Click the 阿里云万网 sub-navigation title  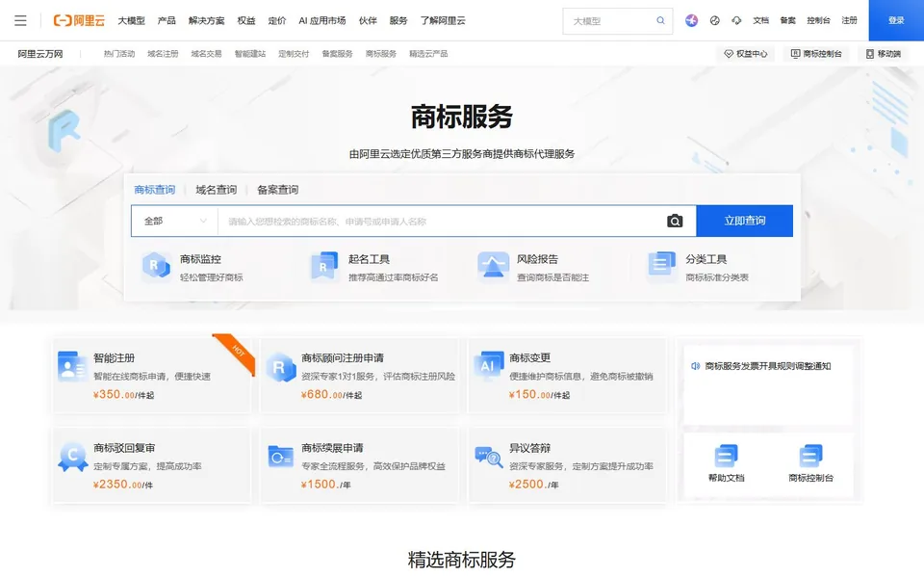(40, 54)
